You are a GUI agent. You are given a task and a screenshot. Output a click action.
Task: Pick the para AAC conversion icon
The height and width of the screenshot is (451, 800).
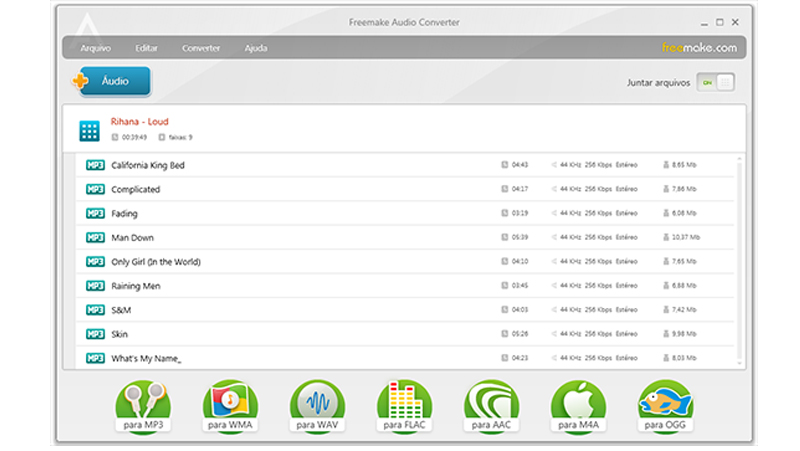491,407
